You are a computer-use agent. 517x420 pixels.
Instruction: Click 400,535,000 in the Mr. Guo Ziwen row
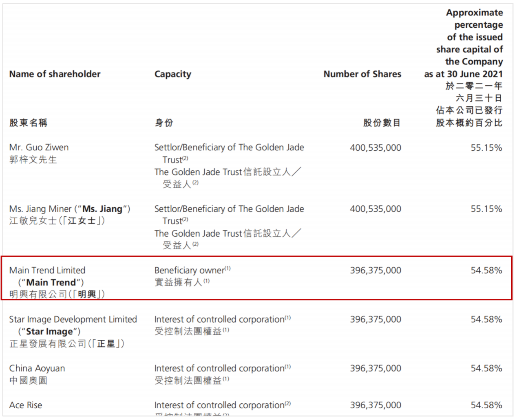(376, 147)
